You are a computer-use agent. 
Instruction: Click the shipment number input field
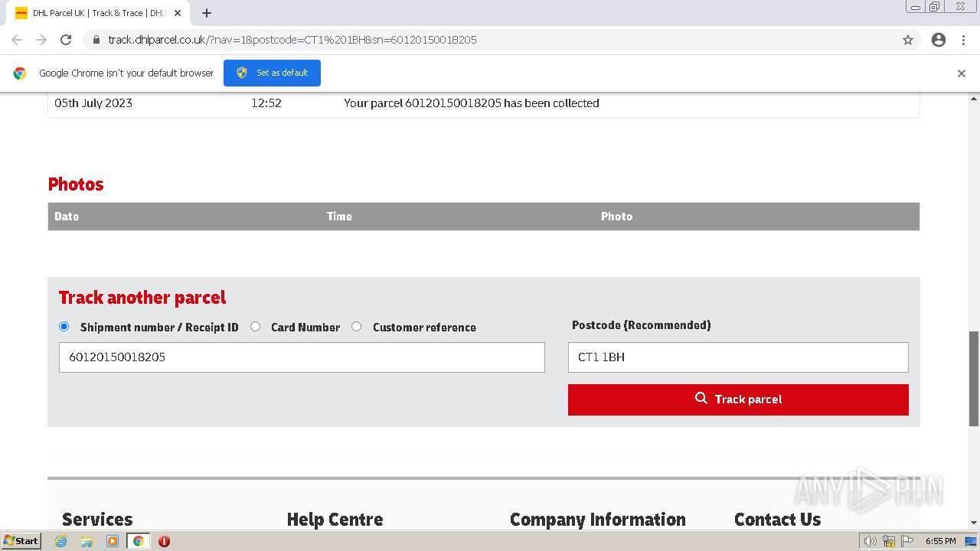tap(302, 357)
